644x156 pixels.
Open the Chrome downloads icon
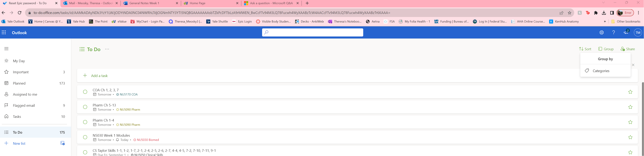pos(604,13)
